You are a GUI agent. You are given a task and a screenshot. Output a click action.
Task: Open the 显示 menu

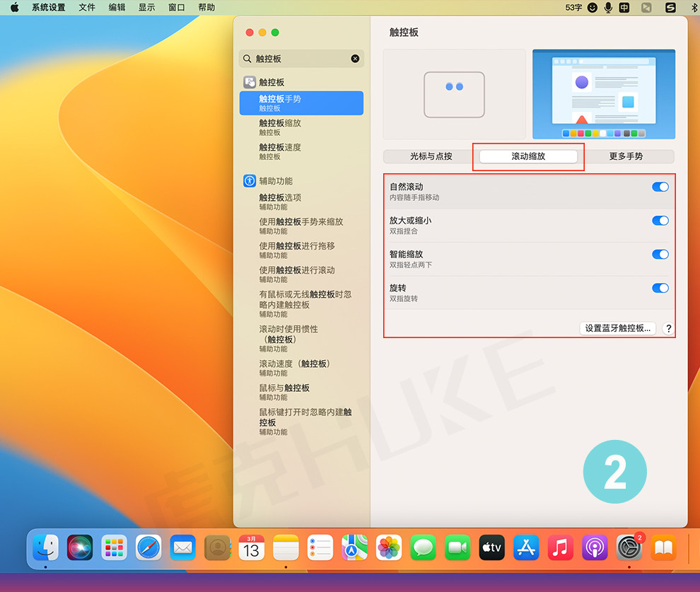pos(147,7)
